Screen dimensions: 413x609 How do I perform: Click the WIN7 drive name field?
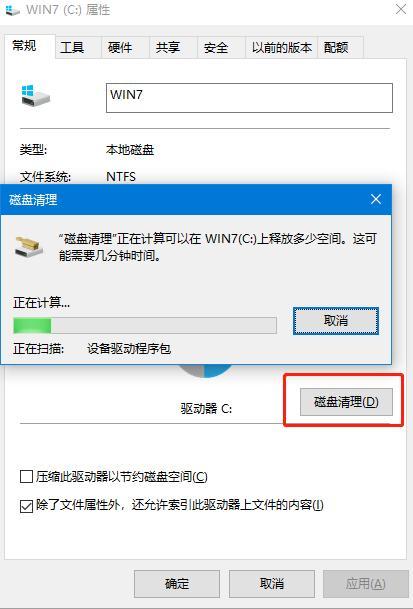coord(249,98)
